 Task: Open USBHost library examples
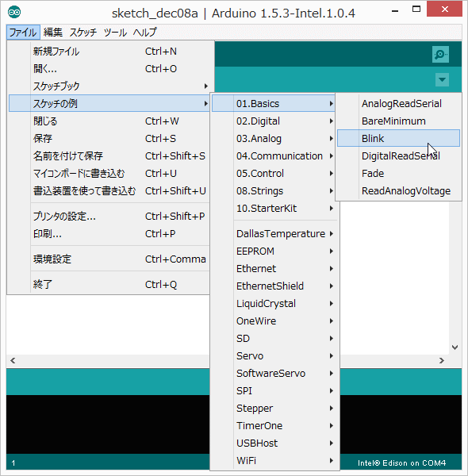(274, 443)
